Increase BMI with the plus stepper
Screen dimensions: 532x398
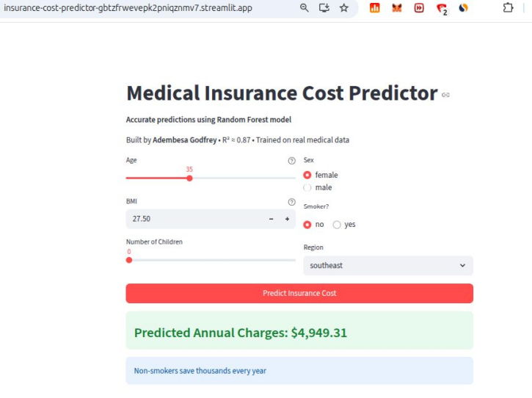click(287, 219)
